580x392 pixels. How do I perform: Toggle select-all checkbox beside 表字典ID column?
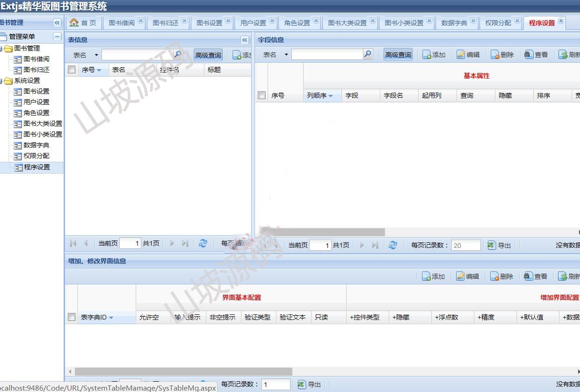(72, 317)
